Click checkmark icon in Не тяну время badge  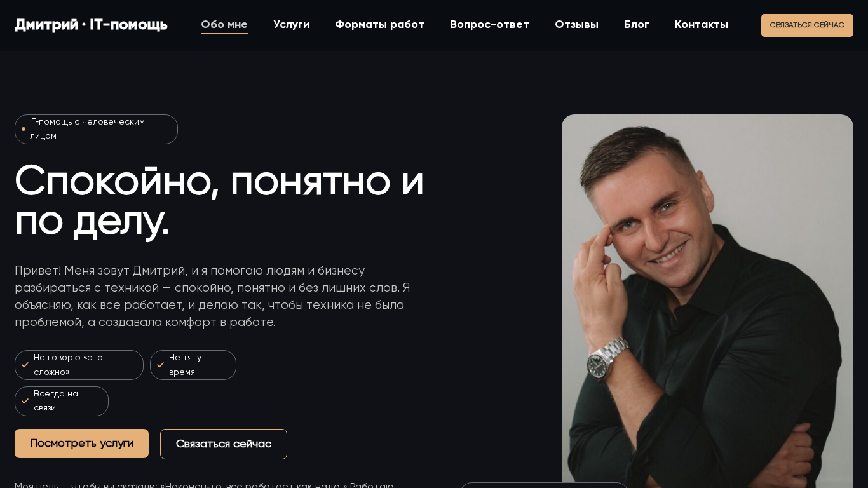click(x=161, y=365)
